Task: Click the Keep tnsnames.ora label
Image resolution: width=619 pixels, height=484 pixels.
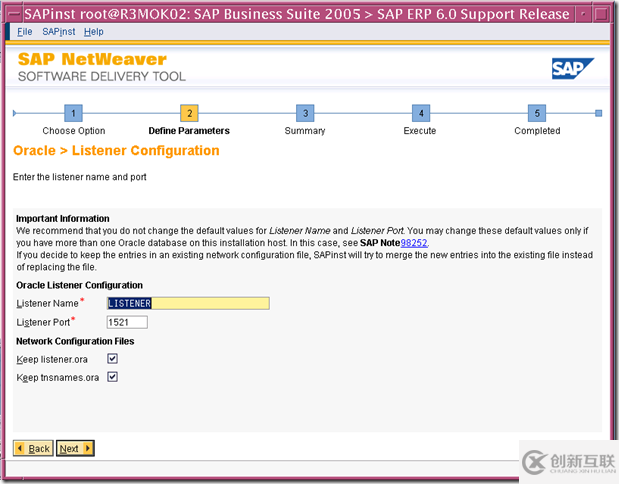Action: pos(58,378)
